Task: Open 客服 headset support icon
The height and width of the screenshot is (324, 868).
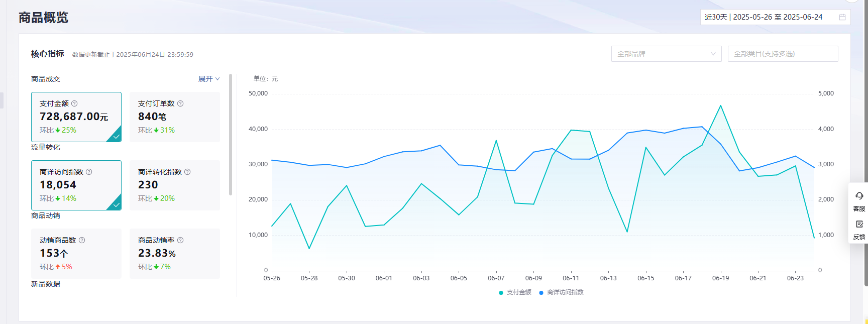Action: click(x=859, y=196)
